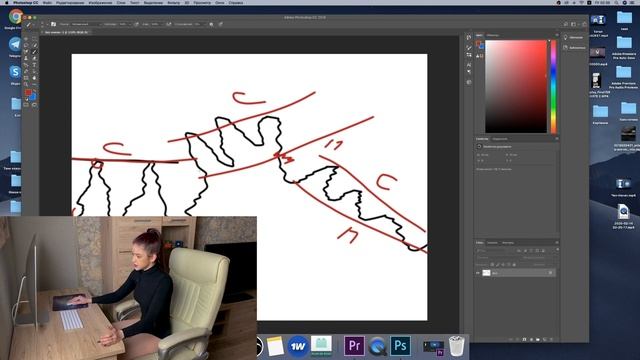Toggle lock image pixels brush icon
Viewport: 640px width, 360px height.
[x=498, y=264]
